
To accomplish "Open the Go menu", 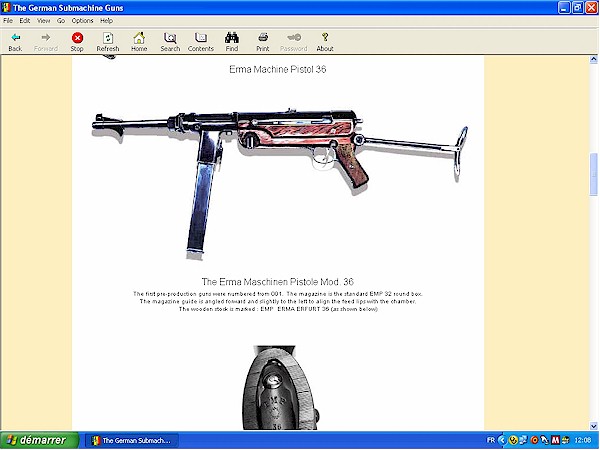I will pyautogui.click(x=61, y=21).
